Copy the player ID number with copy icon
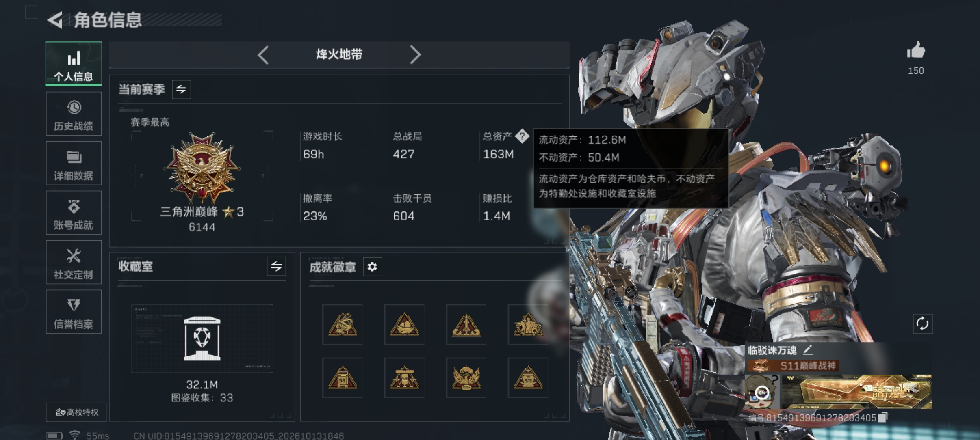 pyautogui.click(x=883, y=417)
